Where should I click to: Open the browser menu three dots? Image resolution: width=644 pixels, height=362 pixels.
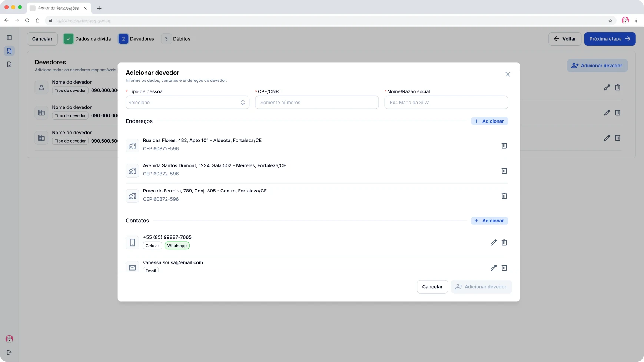636,20
